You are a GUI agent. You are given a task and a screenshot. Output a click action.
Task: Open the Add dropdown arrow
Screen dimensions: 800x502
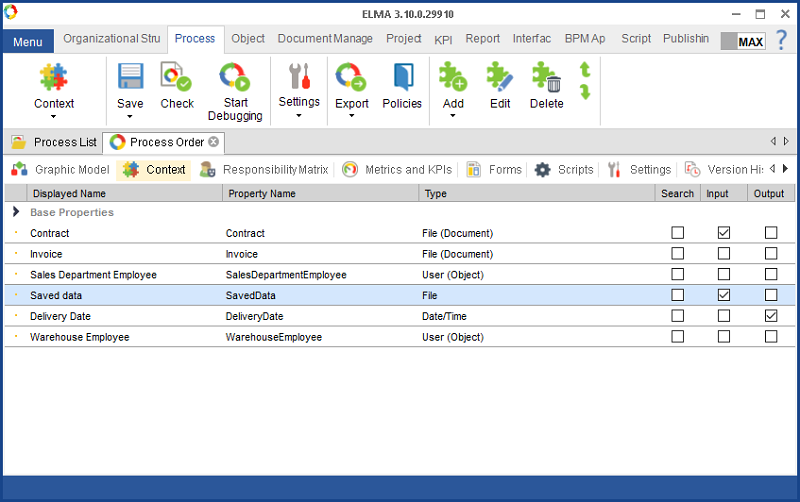point(453,116)
